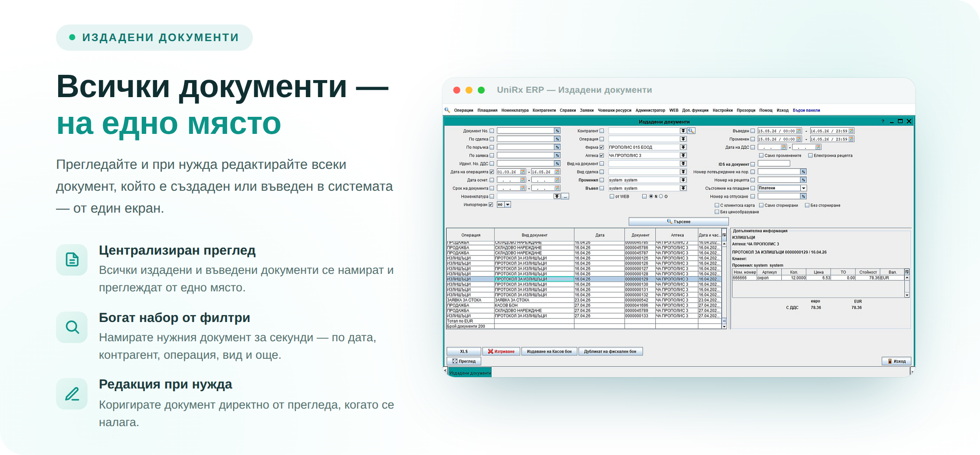980x455 pixels.
Task: Check the Само променените checkbox
Action: click(x=761, y=155)
